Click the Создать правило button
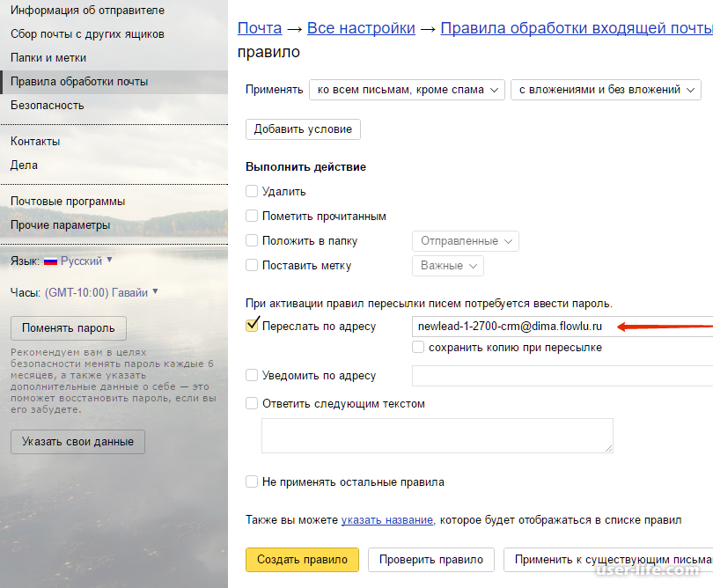Screen dimensions: 713x588 click(x=303, y=559)
